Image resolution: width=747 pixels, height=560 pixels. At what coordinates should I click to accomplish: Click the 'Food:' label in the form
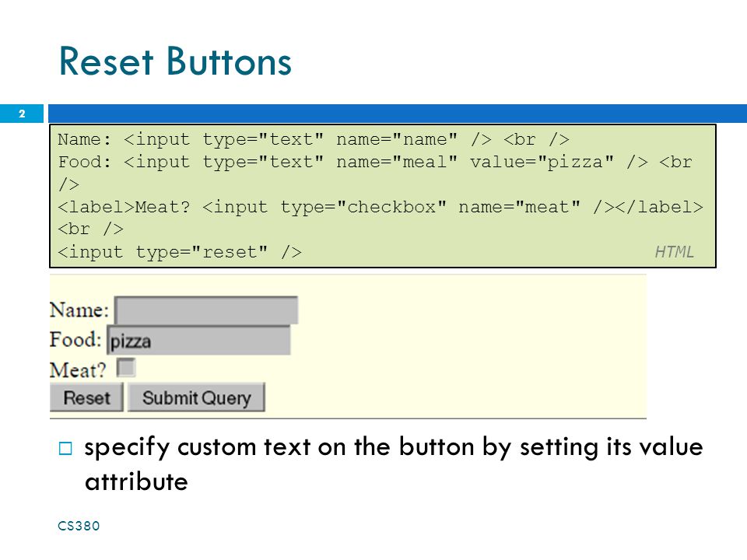[75, 340]
